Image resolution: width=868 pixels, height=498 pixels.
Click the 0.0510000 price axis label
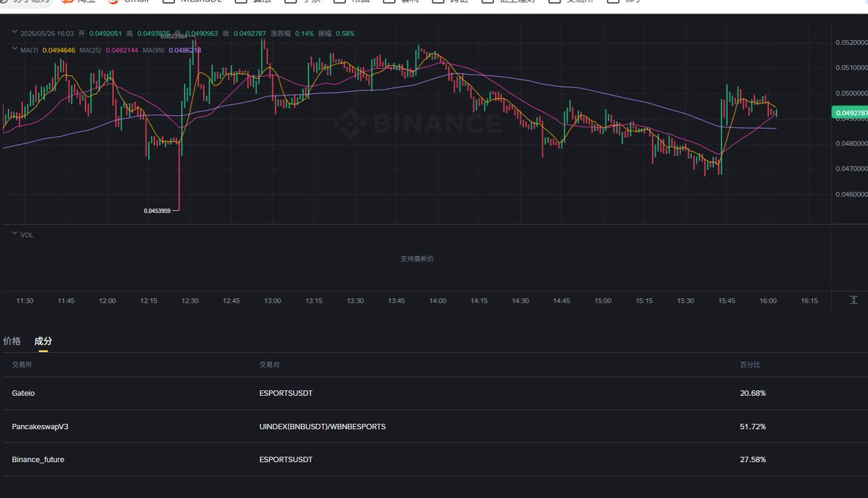pos(851,68)
